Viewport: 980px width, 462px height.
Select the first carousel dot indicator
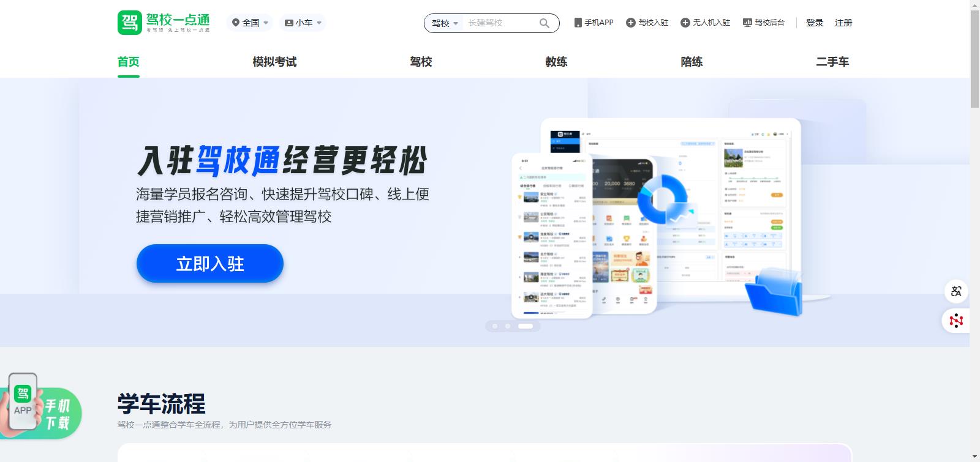click(495, 326)
